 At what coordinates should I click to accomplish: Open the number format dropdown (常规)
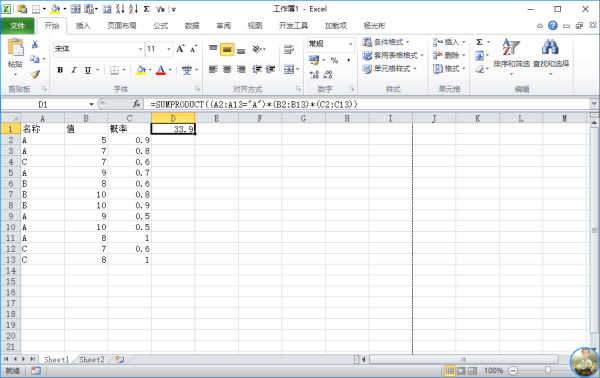pyautogui.click(x=350, y=44)
